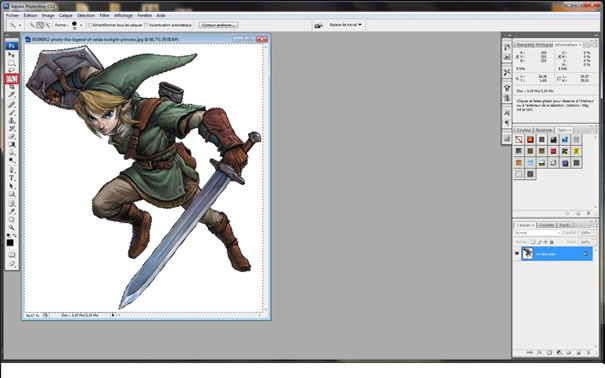The image size is (605, 378).
Task: Click the trash icon in the Calques panel
Action: [x=588, y=353]
